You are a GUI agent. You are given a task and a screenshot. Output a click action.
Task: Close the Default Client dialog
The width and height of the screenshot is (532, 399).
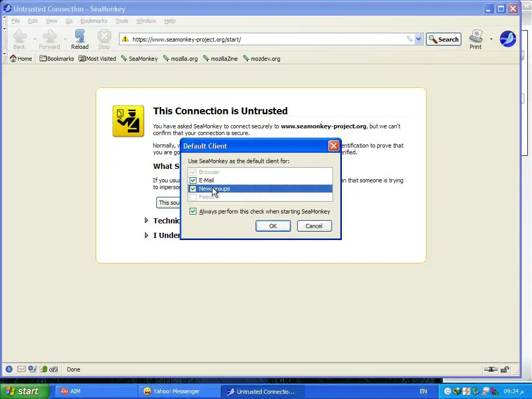[x=334, y=146]
